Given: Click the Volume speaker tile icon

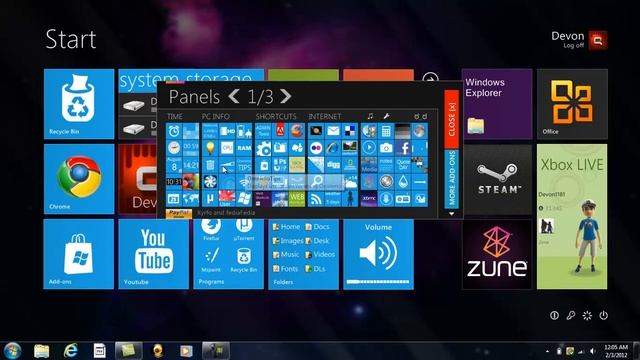Looking at the screenshot, I should click(378, 253).
